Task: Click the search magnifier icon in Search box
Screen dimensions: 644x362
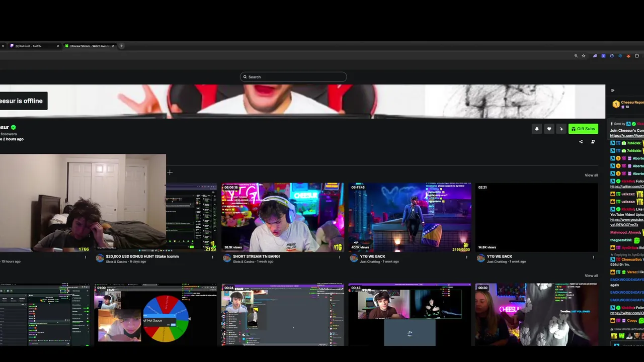Action: [245, 77]
